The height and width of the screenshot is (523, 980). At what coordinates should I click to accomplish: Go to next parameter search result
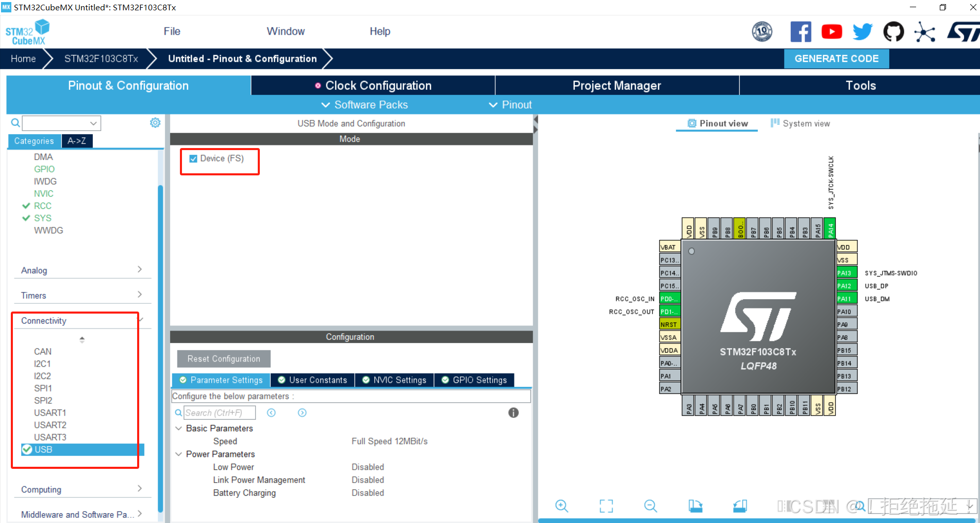[302, 413]
